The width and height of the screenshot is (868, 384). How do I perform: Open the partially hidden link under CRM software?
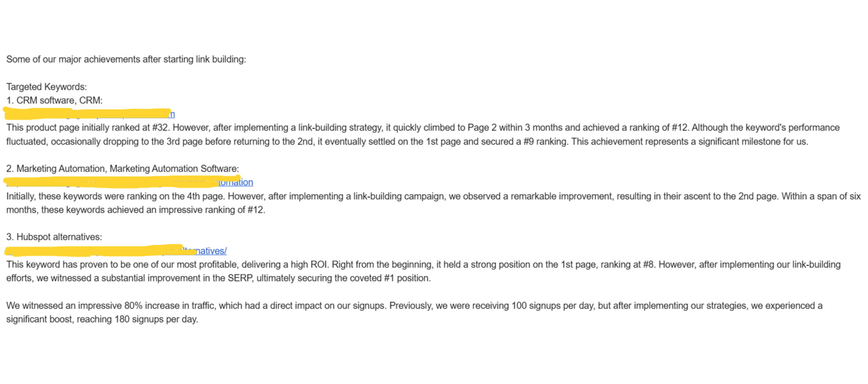(x=172, y=114)
